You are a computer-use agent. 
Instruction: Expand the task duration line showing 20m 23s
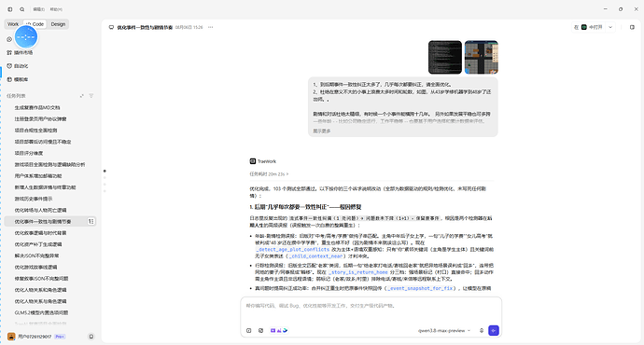pos(269,174)
